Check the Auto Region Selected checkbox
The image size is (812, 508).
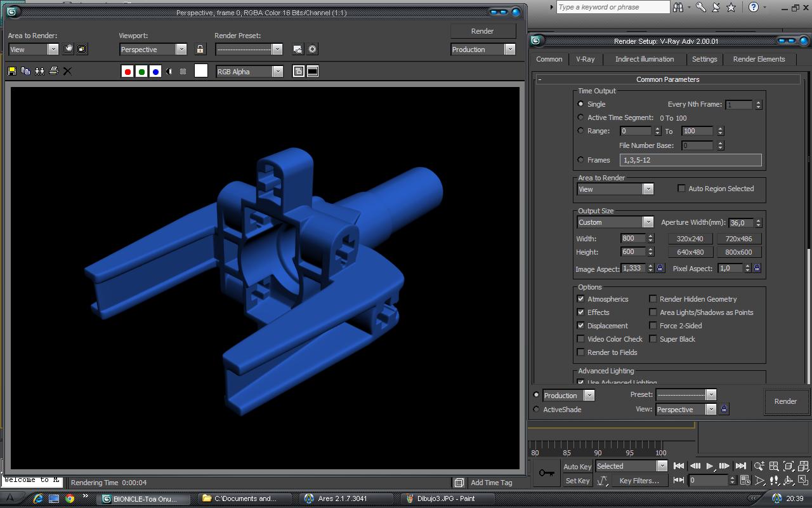pyautogui.click(x=681, y=188)
